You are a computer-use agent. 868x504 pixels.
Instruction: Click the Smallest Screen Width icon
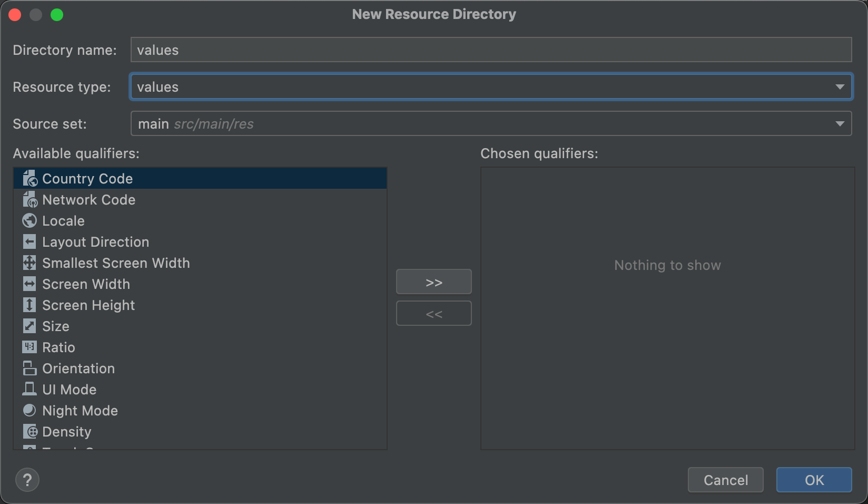point(29,263)
